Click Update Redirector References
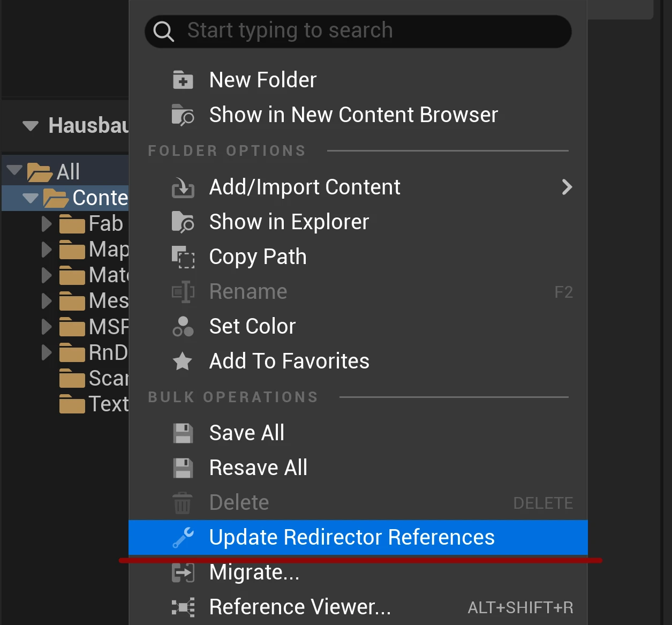672x625 pixels. click(352, 537)
